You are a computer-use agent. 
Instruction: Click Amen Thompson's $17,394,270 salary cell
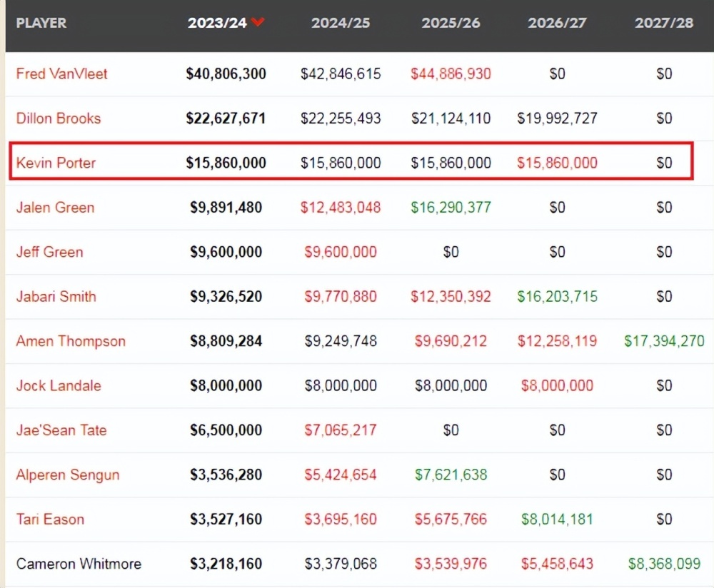[663, 341]
